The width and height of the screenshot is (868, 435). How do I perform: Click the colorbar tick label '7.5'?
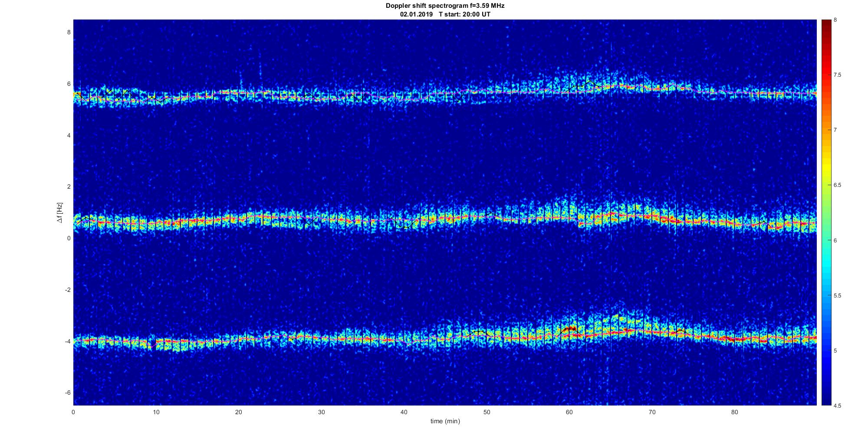pyautogui.click(x=837, y=75)
